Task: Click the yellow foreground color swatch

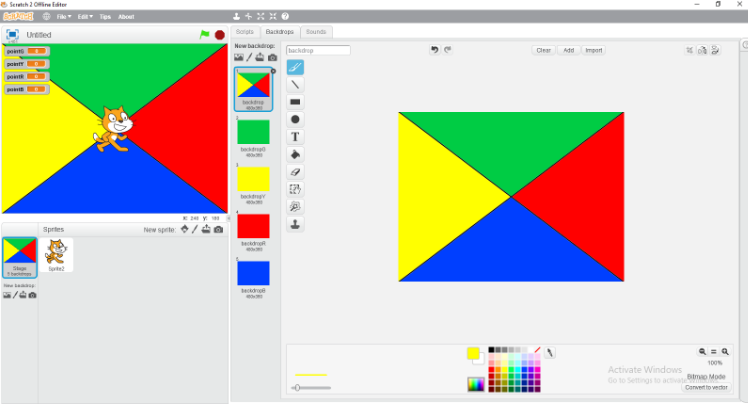Action: [473, 353]
